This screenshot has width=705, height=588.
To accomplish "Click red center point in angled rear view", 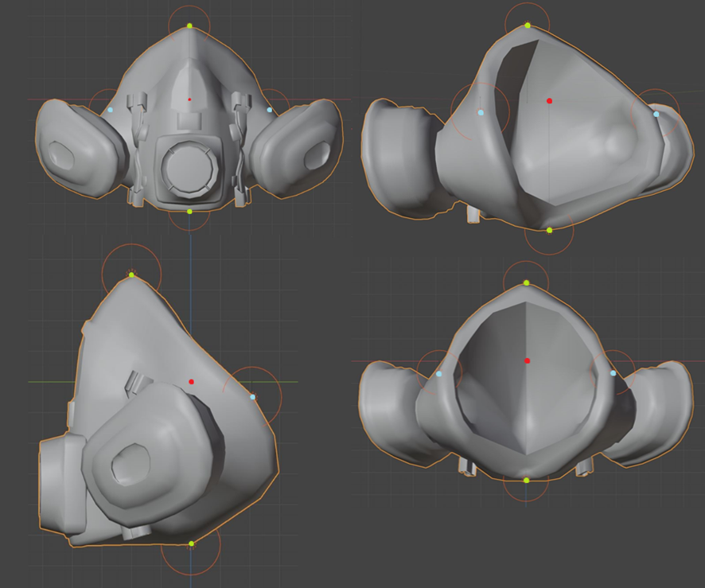I will [x=549, y=101].
